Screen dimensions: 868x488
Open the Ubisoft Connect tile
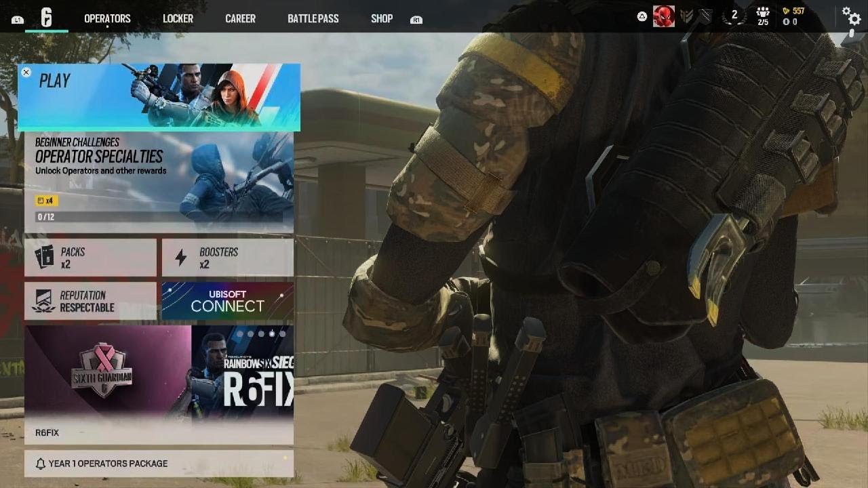pyautogui.click(x=228, y=301)
